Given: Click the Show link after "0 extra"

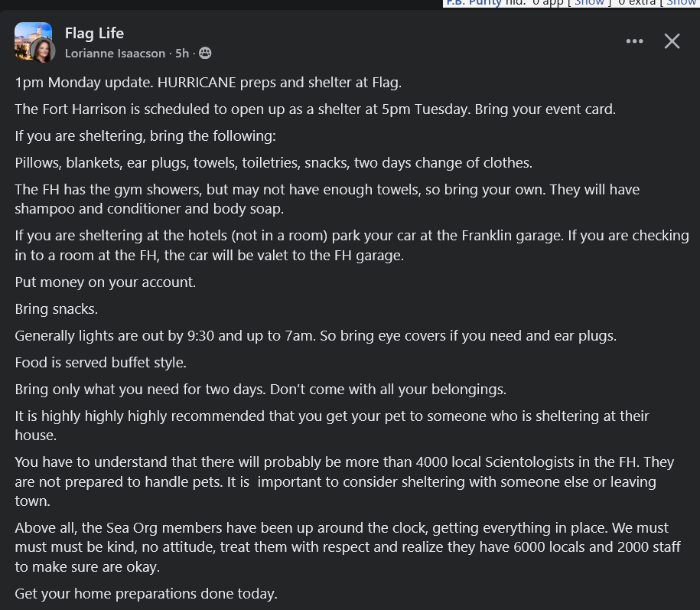Looking at the screenshot, I should (x=682, y=3).
